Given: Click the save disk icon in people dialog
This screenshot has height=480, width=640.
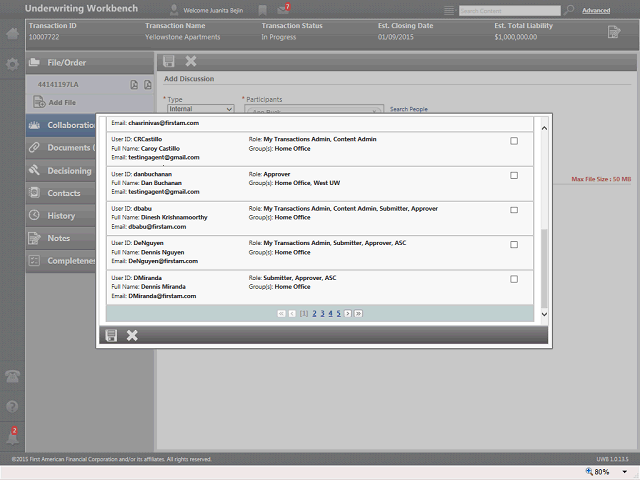Looking at the screenshot, I should [111, 336].
